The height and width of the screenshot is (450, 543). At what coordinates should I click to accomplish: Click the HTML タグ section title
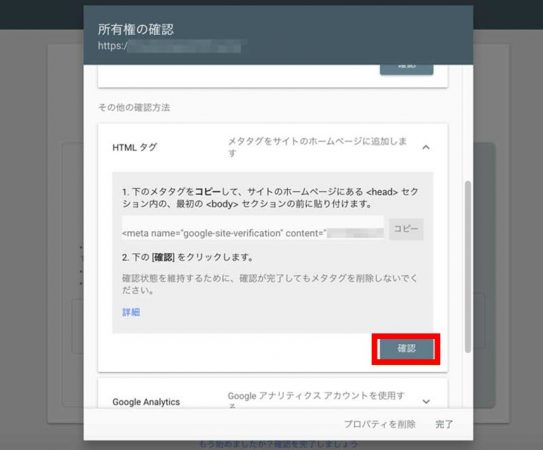(135, 148)
